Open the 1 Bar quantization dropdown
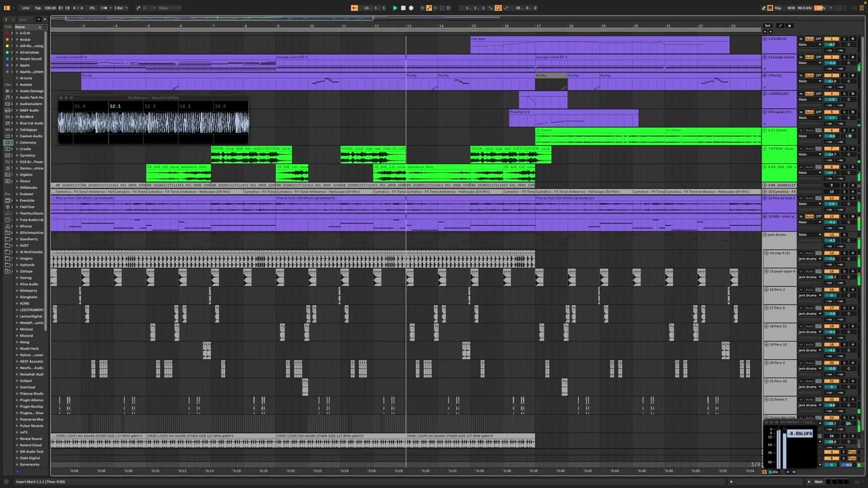This screenshot has width=868, height=488. [x=121, y=7]
